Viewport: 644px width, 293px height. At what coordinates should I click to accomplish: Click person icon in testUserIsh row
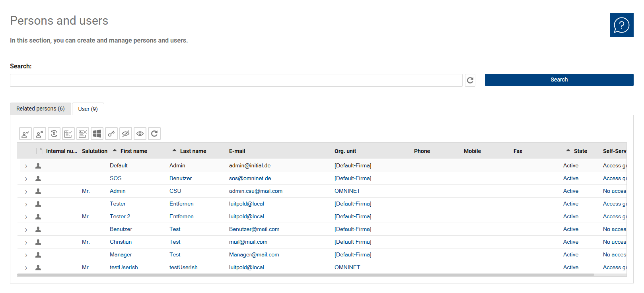[38, 268]
